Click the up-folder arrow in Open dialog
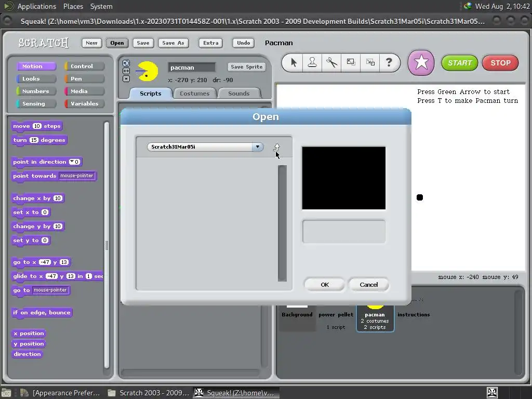 click(x=277, y=147)
